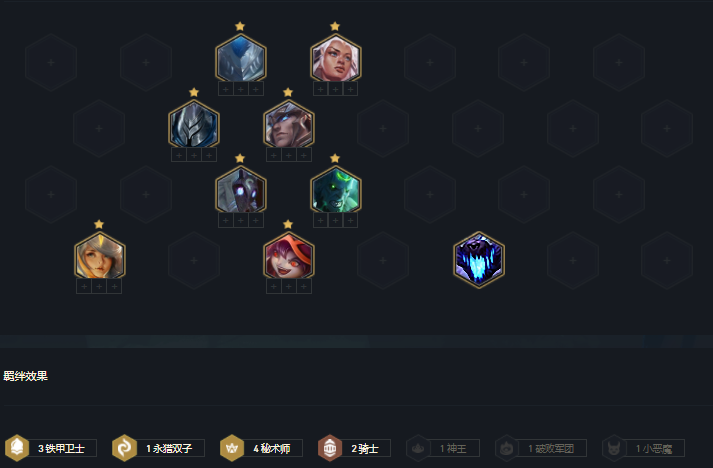
Task: Click empty hexagon in top-left board corner
Action: click(51, 62)
